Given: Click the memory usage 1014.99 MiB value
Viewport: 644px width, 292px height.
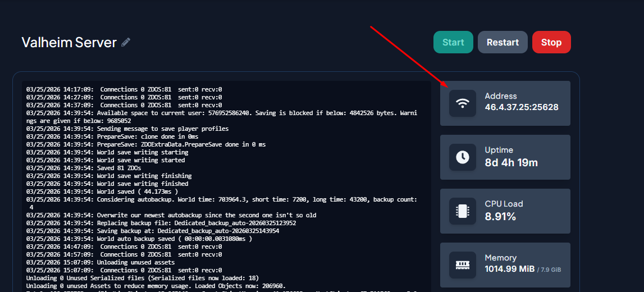Looking at the screenshot, I should pyautogui.click(x=509, y=269).
